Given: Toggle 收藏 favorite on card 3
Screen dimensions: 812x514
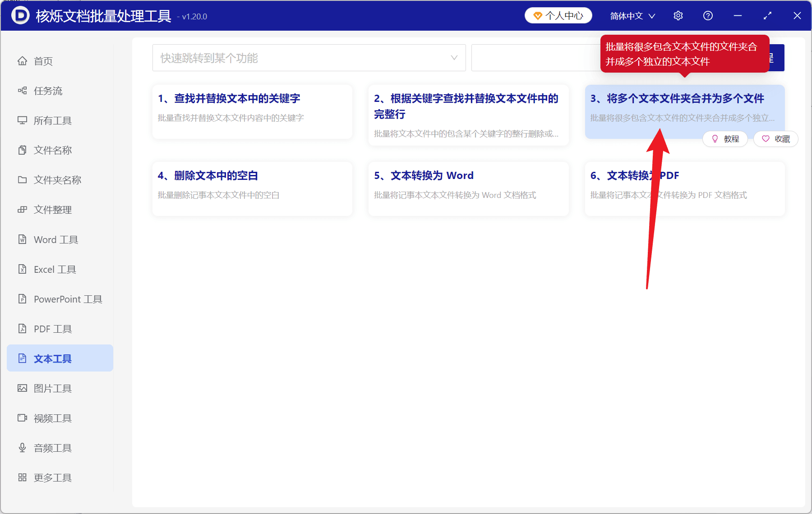Looking at the screenshot, I should [x=775, y=139].
